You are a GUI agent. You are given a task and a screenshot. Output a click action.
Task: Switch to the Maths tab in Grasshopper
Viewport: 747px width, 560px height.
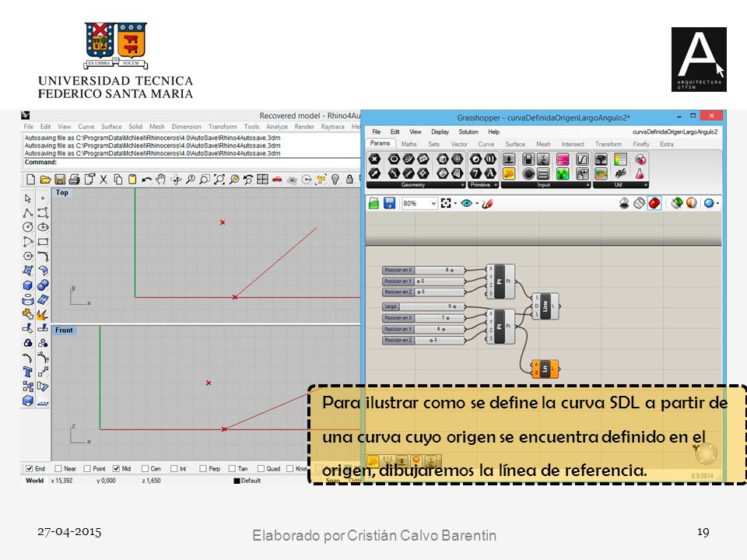click(409, 144)
